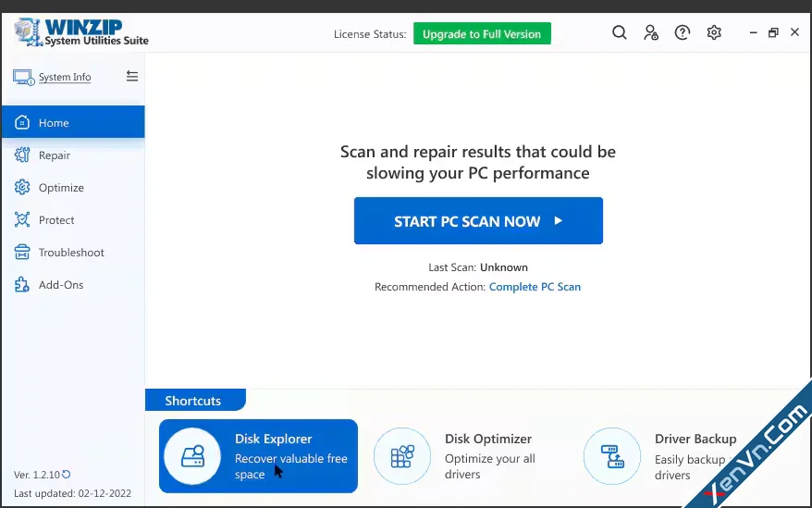Click Upgrade to Full Version button

pyautogui.click(x=482, y=33)
